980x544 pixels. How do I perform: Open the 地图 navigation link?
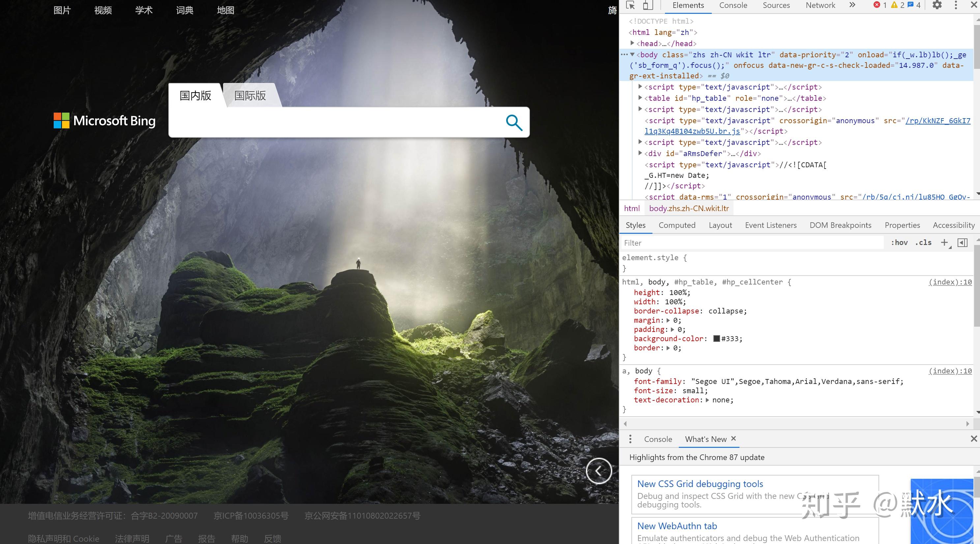coord(226,10)
